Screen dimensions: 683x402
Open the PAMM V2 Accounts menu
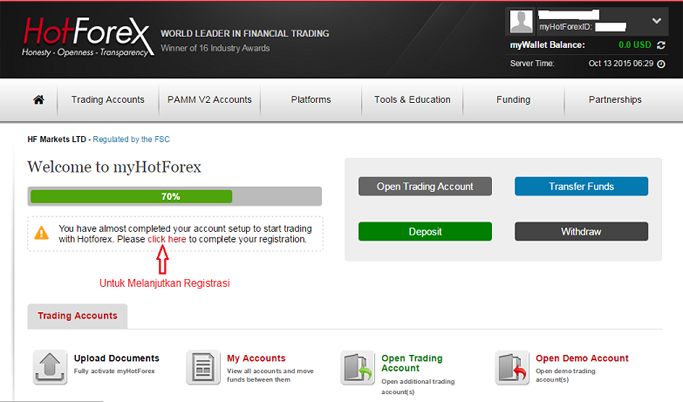210,100
